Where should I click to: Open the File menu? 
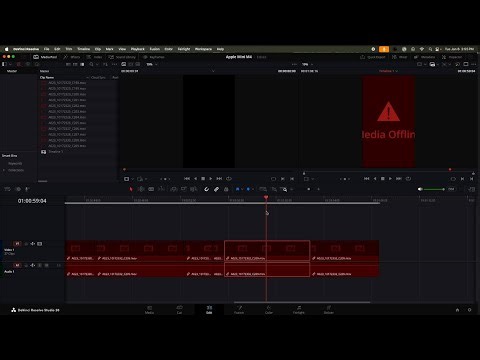pos(47,49)
